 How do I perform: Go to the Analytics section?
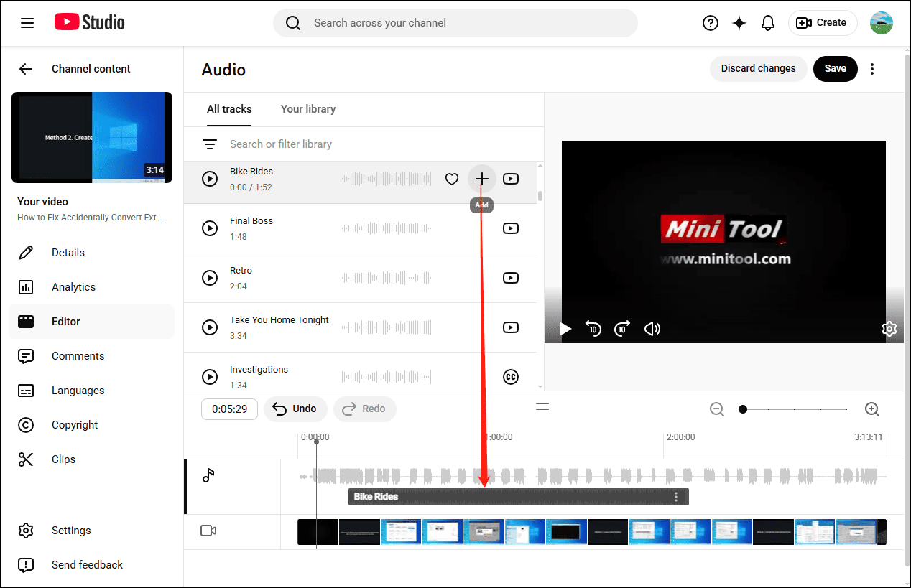point(74,286)
